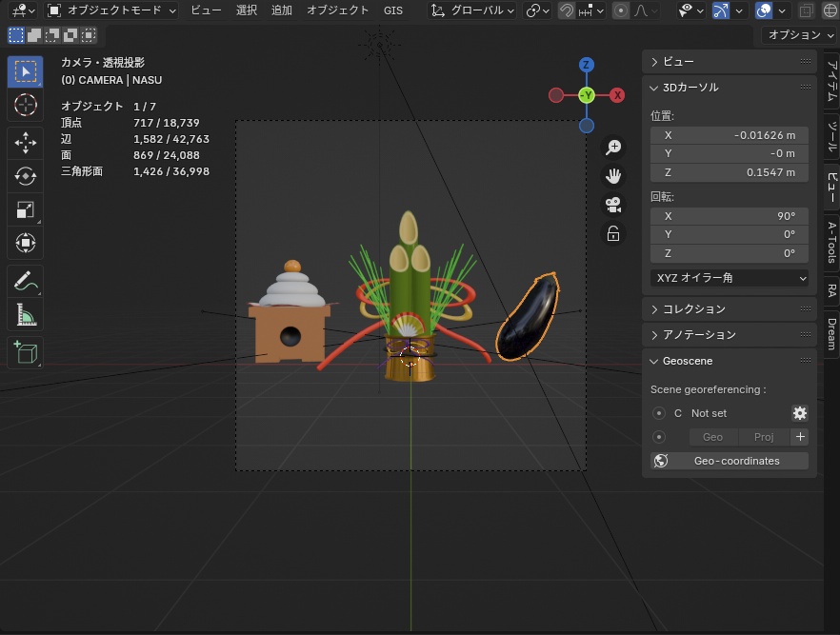The height and width of the screenshot is (635, 840).
Task: Select the Transform tool
Action: (25, 243)
